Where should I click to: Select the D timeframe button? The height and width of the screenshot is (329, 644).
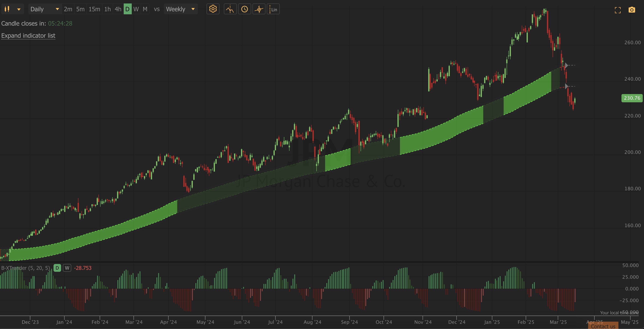click(127, 9)
